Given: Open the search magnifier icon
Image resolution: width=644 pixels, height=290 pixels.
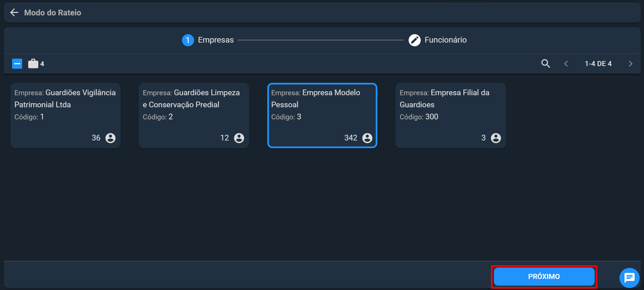Looking at the screenshot, I should point(546,63).
